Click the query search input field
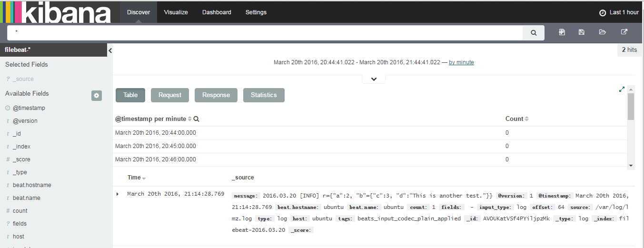 point(265,33)
